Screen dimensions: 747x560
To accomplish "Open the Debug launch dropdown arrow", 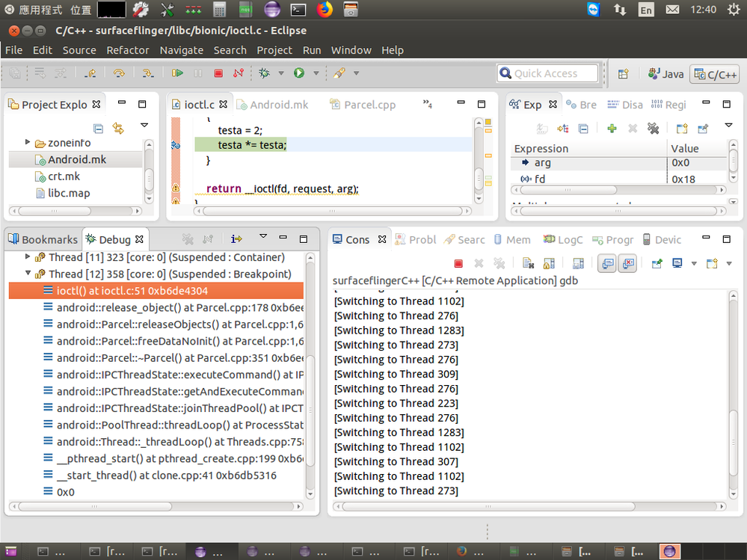I will click(281, 73).
